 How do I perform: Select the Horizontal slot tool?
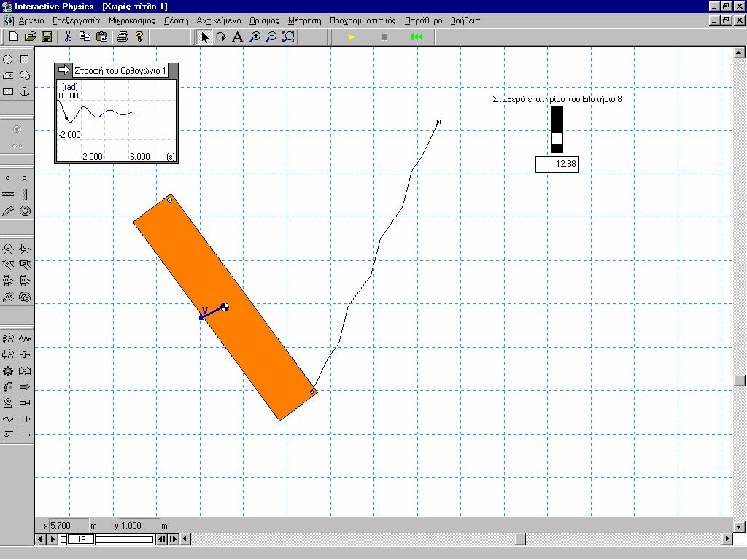(x=7, y=194)
